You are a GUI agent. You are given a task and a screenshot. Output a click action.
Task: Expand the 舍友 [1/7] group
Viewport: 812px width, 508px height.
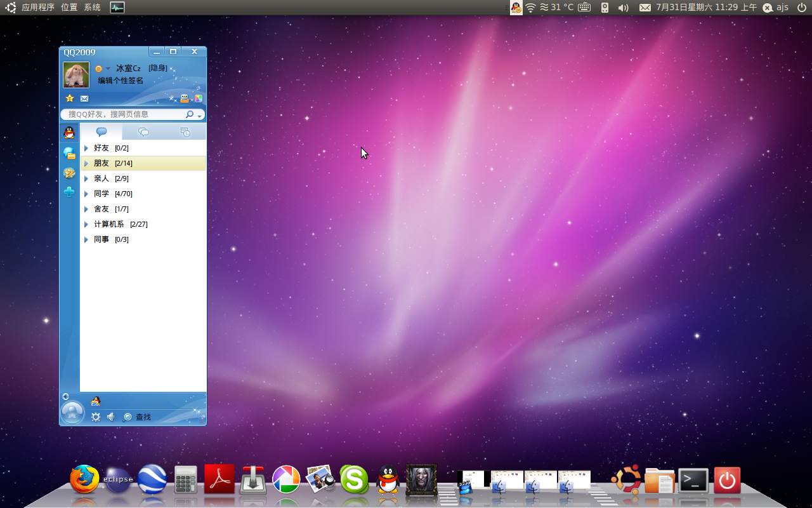tap(143, 209)
